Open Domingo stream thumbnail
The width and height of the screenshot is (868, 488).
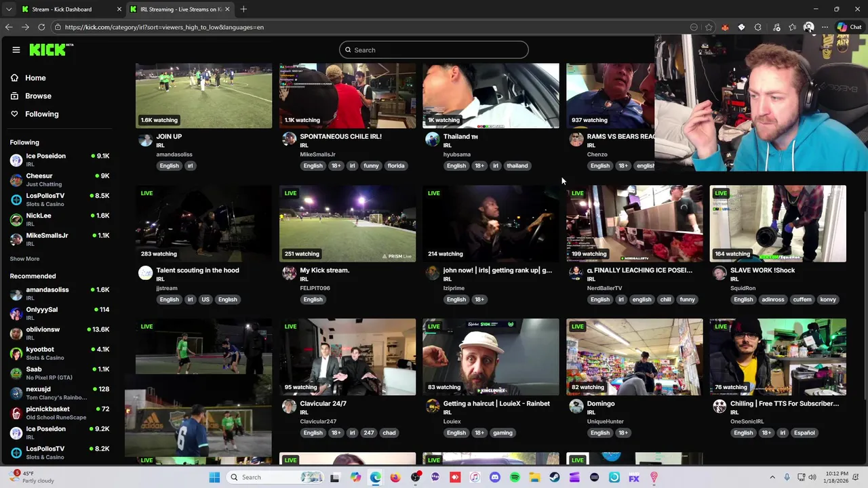click(635, 357)
